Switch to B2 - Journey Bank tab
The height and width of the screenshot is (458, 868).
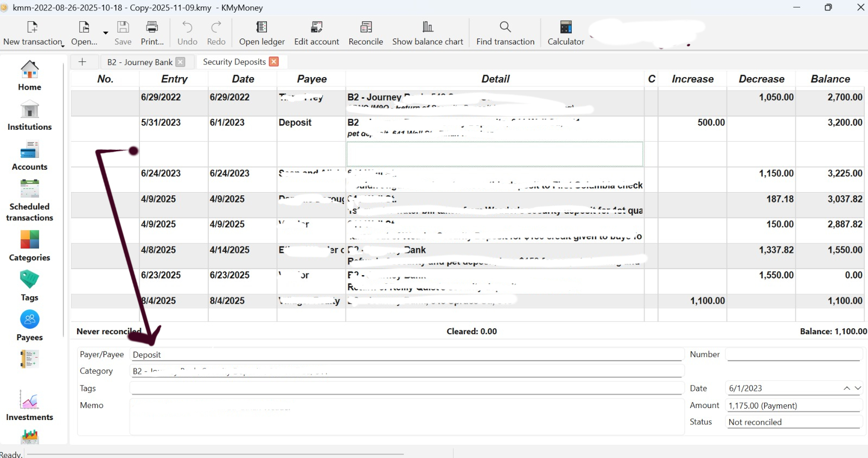tap(139, 62)
